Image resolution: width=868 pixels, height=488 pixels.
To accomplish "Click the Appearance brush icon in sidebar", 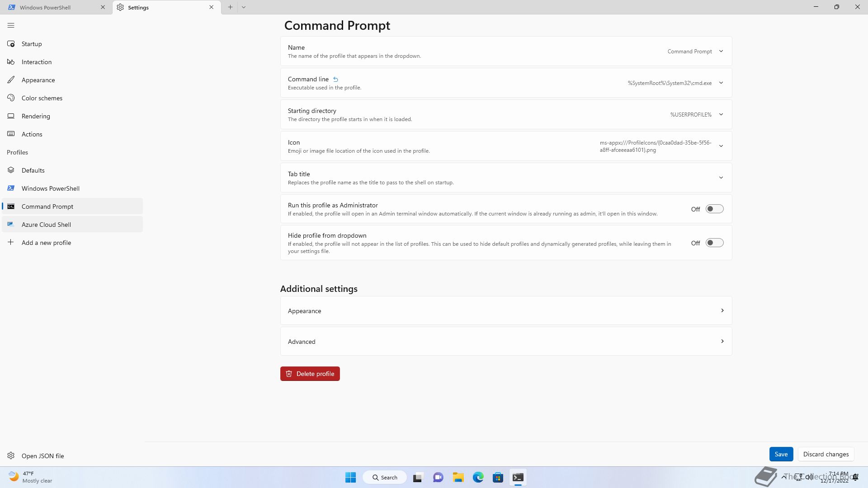I will [x=11, y=80].
